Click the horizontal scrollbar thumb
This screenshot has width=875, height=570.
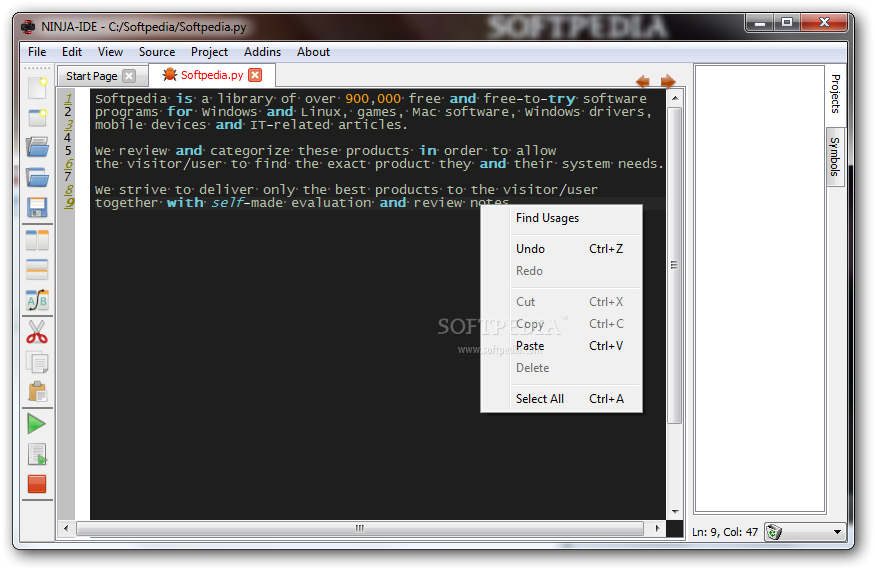point(360,528)
